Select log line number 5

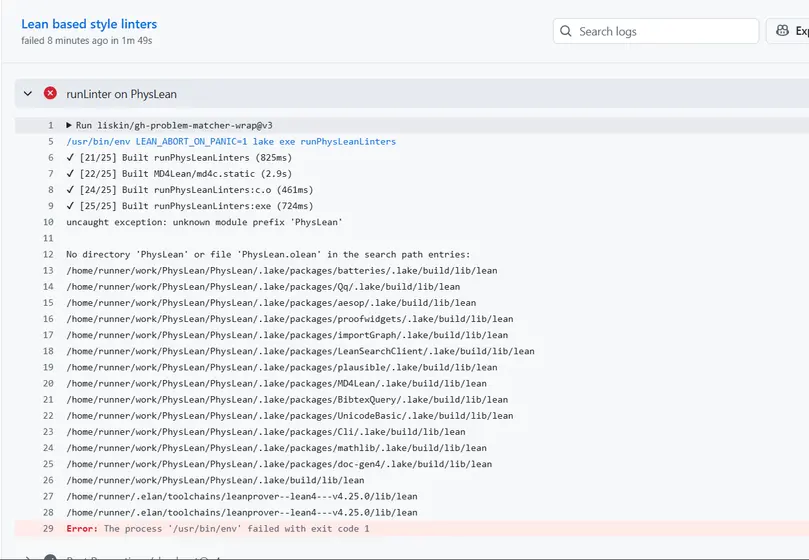tap(49, 142)
